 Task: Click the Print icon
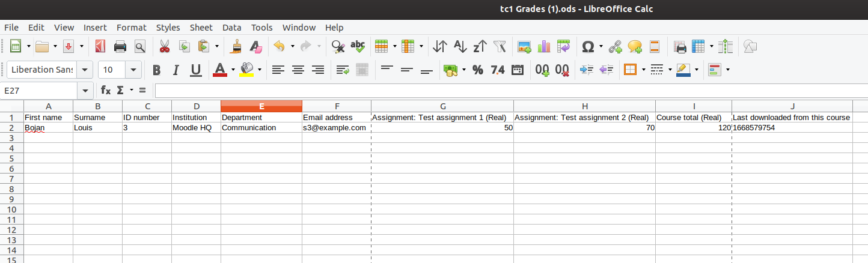120,46
